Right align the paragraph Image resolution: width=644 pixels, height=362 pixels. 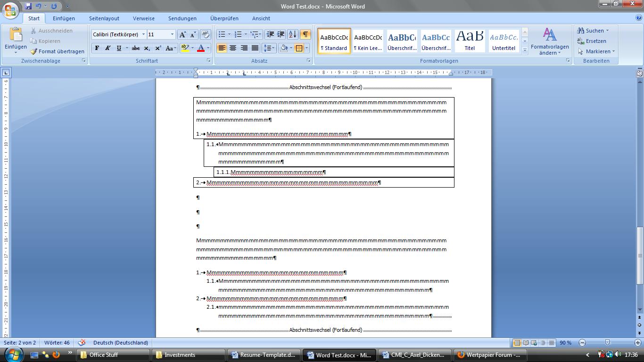coord(244,48)
